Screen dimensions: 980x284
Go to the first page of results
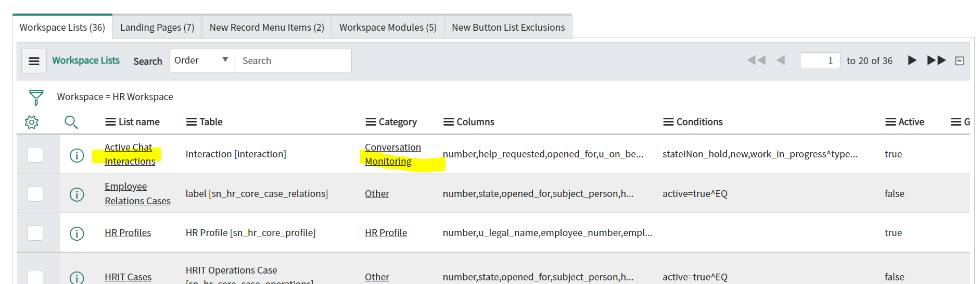point(756,60)
